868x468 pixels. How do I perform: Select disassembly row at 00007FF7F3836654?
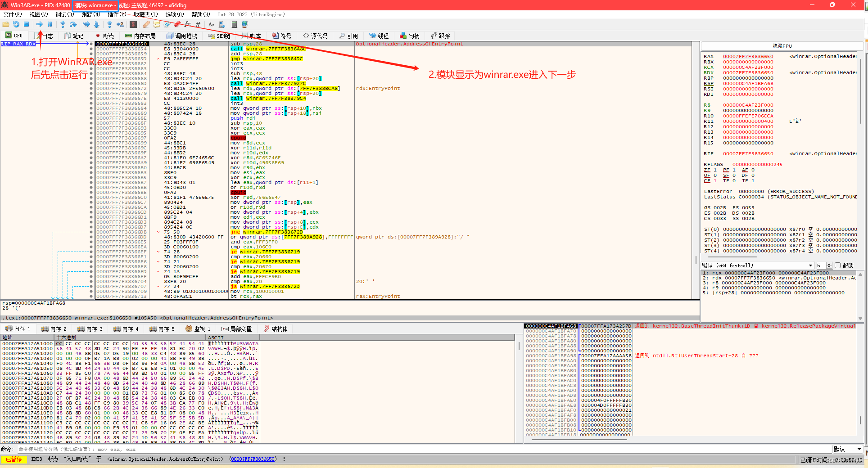pos(393,49)
